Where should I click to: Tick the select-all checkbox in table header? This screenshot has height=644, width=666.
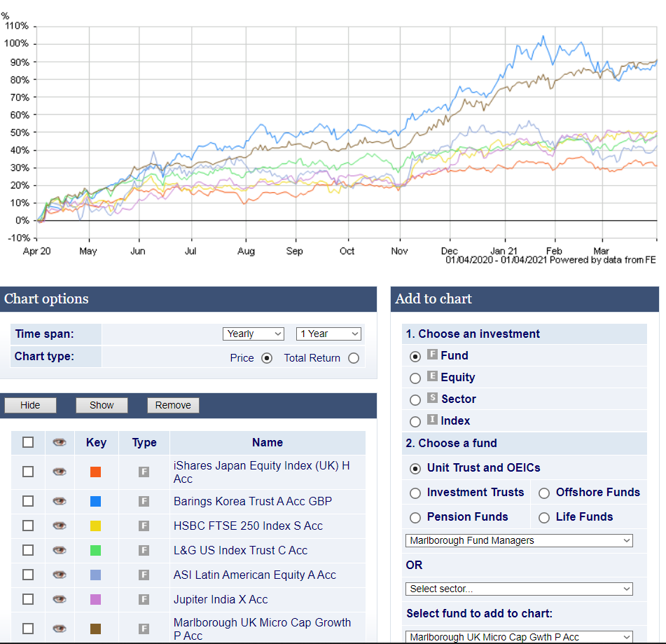click(28, 442)
